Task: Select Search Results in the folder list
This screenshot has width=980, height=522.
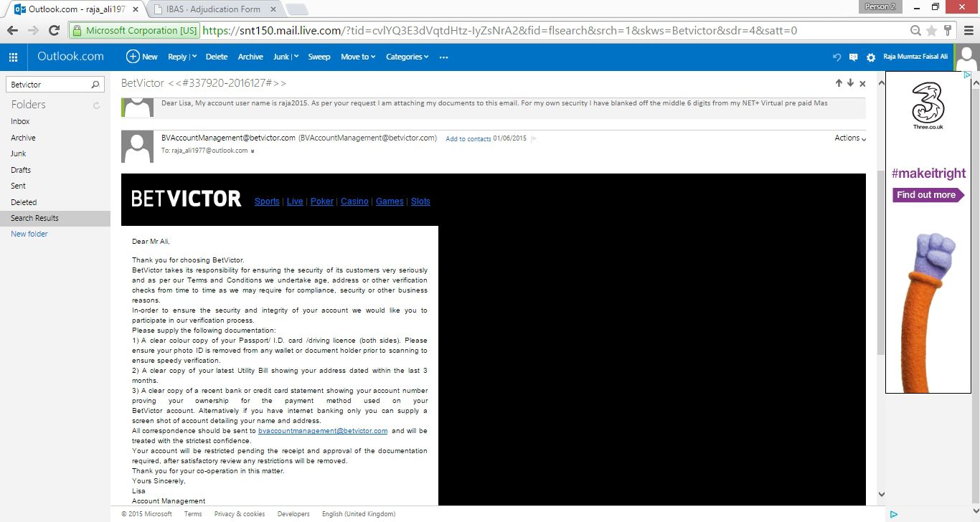Action: tap(55, 218)
